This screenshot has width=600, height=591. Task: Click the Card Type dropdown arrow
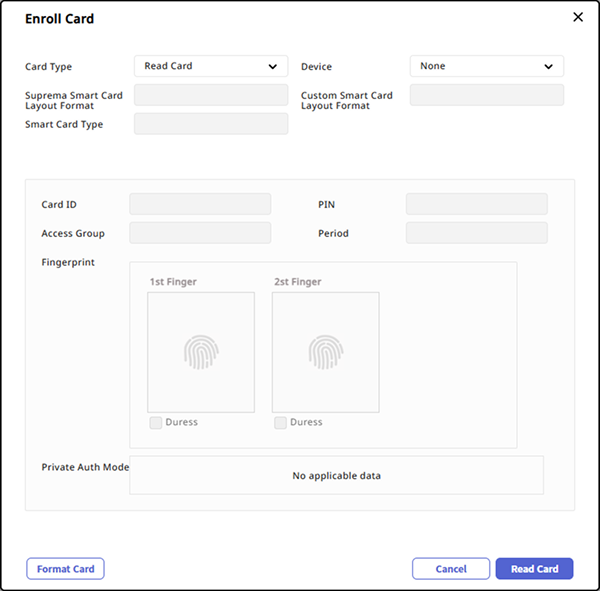coord(273,67)
